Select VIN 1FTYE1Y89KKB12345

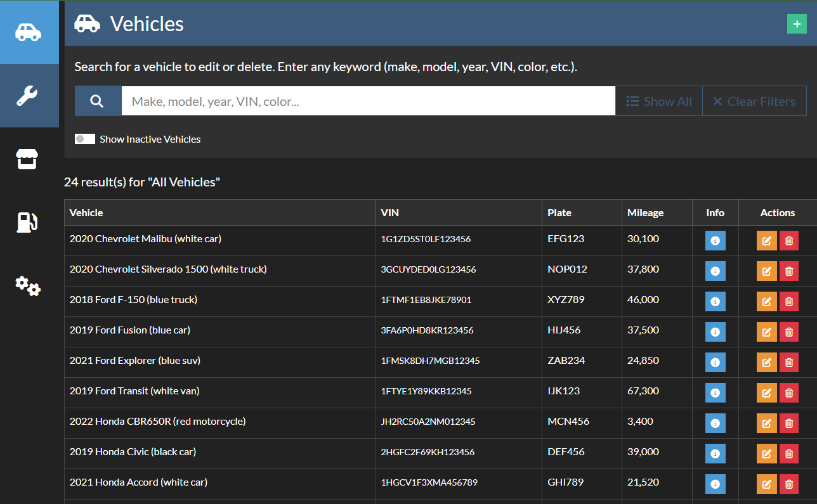(426, 391)
